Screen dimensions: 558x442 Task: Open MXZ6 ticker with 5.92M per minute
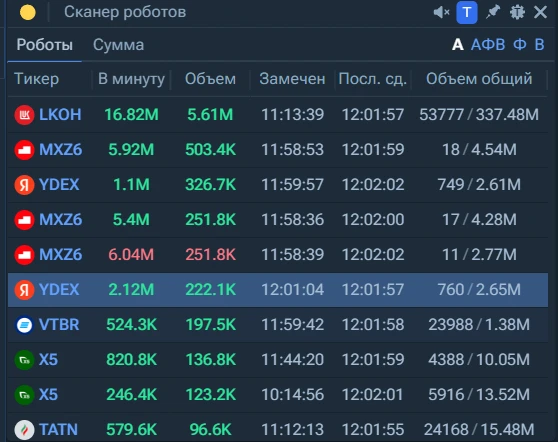60,149
